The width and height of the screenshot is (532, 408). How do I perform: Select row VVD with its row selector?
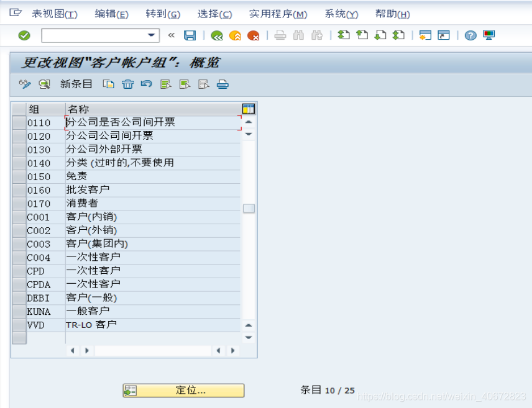pyautogui.click(x=19, y=325)
